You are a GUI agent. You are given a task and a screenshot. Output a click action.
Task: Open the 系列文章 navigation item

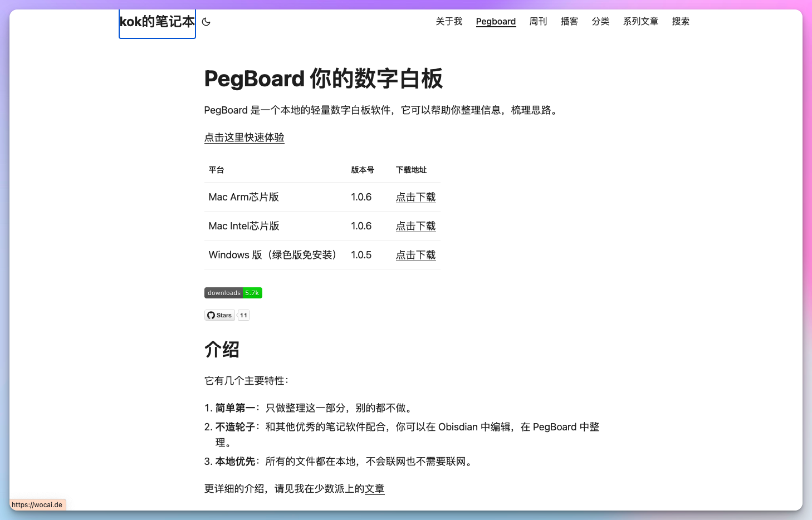640,21
